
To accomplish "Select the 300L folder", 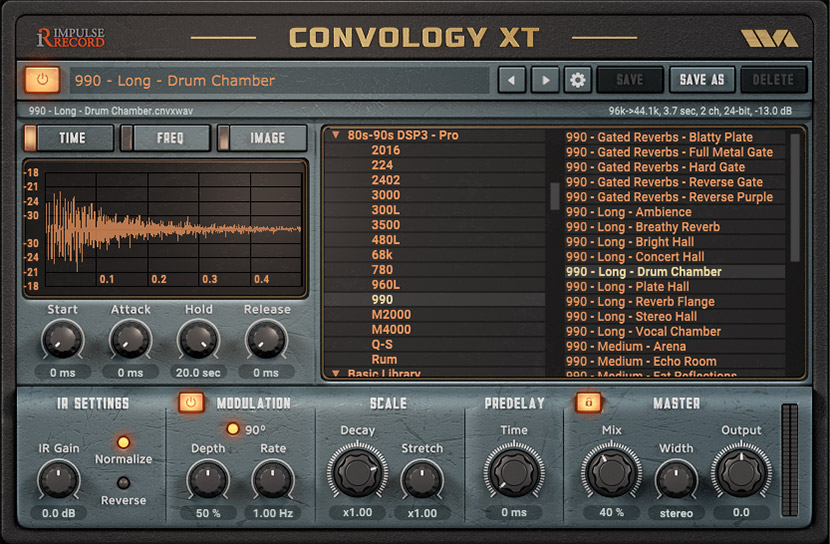I will pyautogui.click(x=385, y=210).
